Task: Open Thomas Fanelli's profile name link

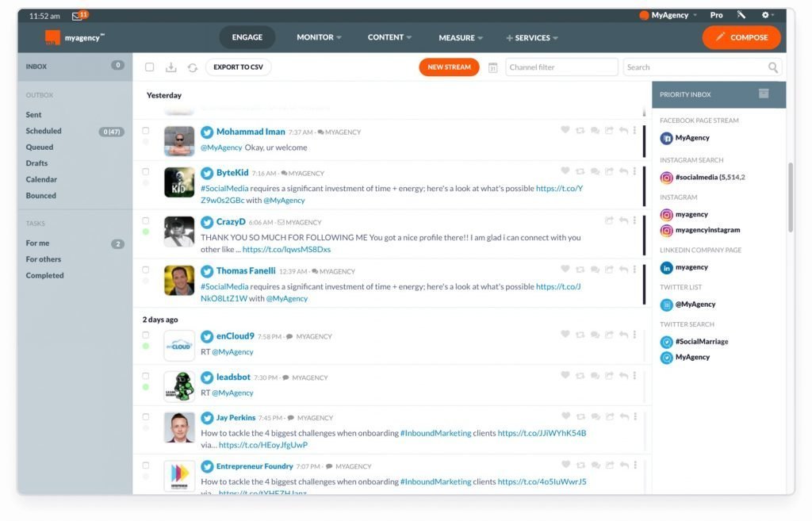Action: click(x=246, y=271)
